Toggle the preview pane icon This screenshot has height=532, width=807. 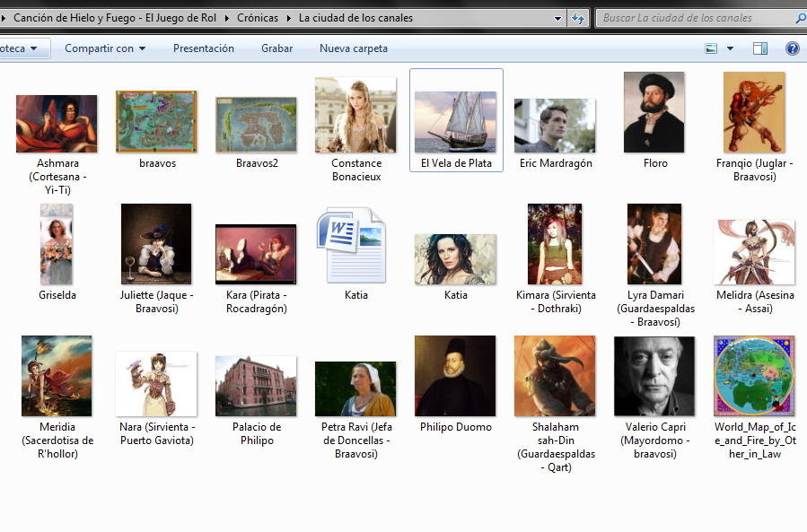(x=760, y=48)
